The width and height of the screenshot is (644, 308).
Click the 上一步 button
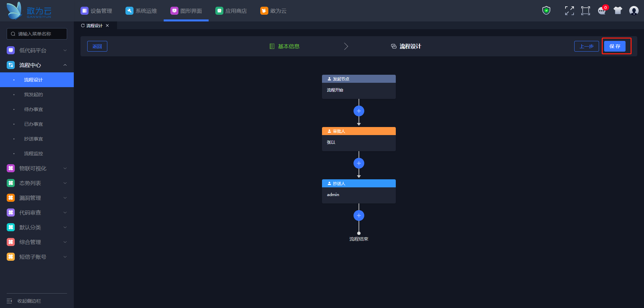pyautogui.click(x=587, y=46)
